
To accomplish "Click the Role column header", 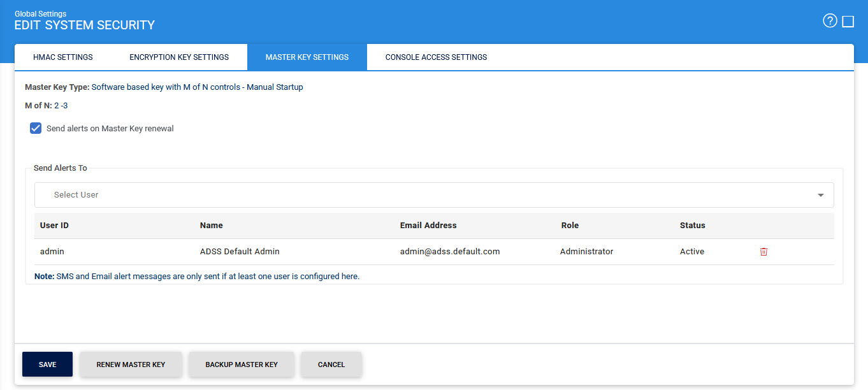I will pos(570,226).
